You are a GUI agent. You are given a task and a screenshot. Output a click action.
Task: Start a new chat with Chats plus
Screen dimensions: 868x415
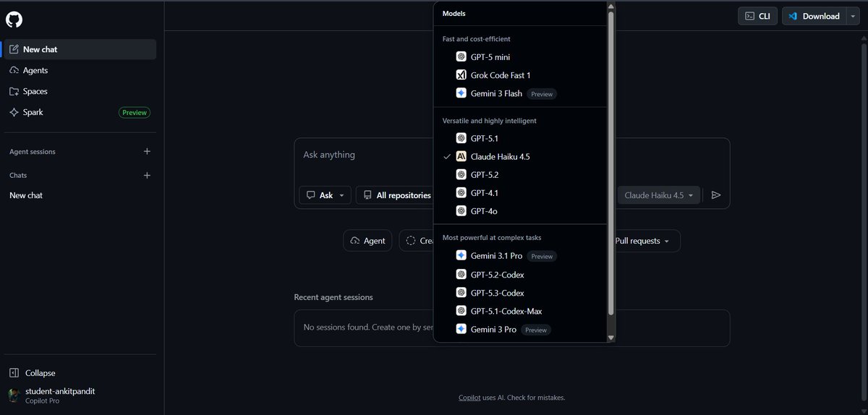tap(147, 176)
